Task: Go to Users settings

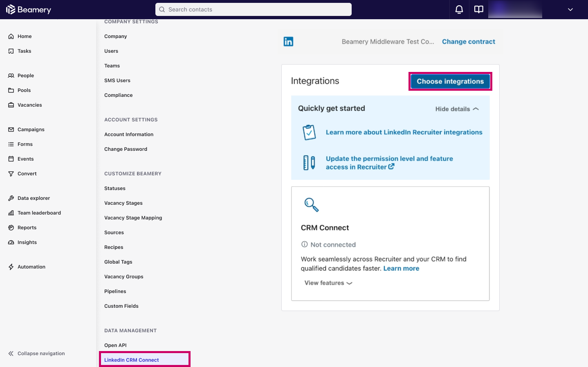Action: pos(111,51)
